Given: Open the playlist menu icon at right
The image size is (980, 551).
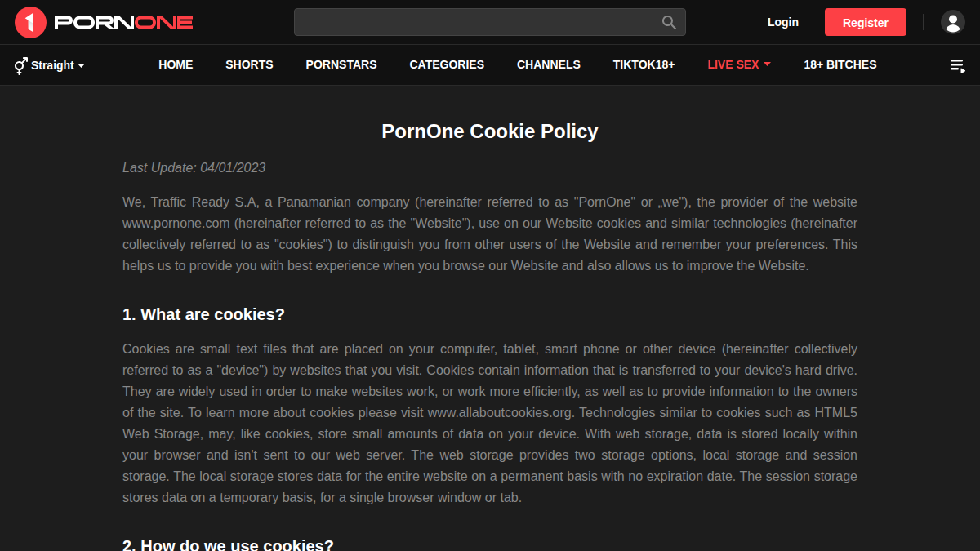Looking at the screenshot, I should (x=957, y=65).
